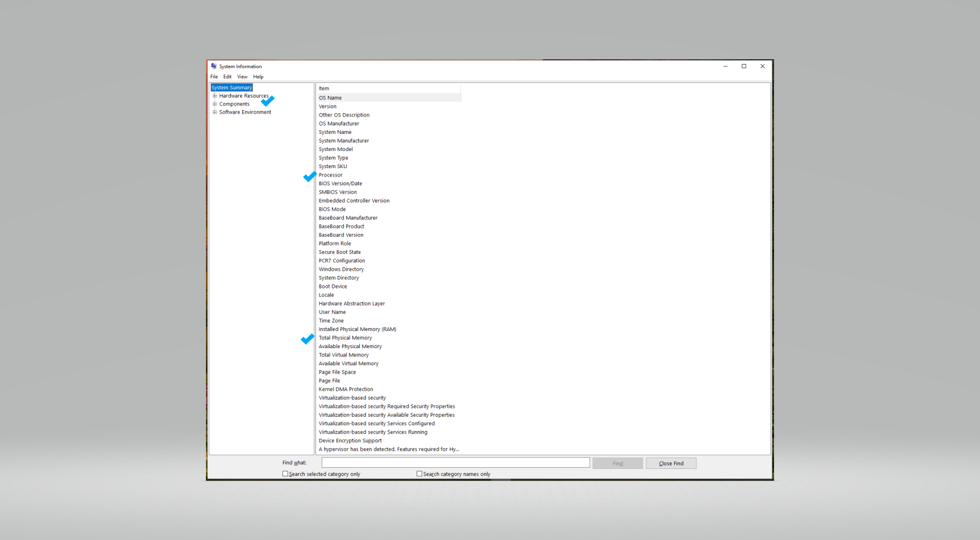
Task: Select the Available Physical Memory row
Action: click(389, 347)
